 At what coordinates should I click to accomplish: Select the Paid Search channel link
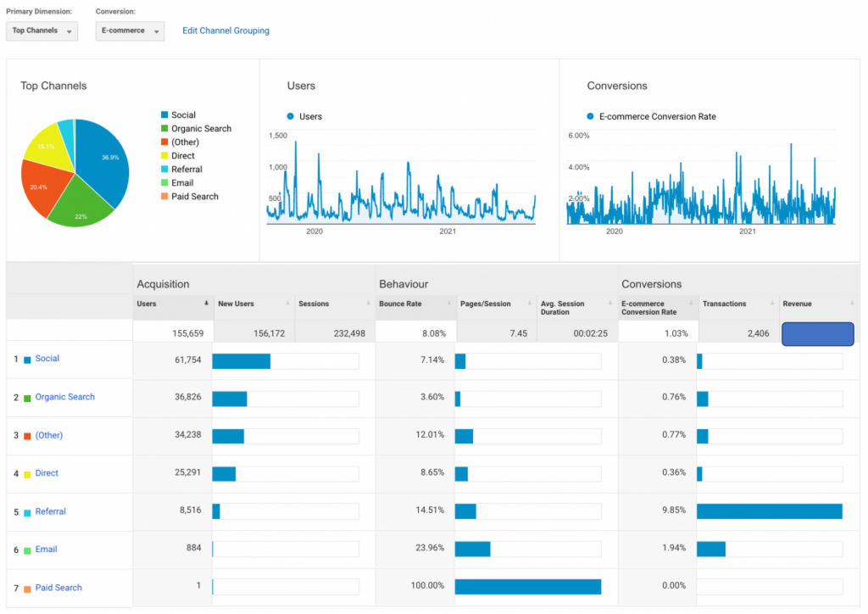58,588
